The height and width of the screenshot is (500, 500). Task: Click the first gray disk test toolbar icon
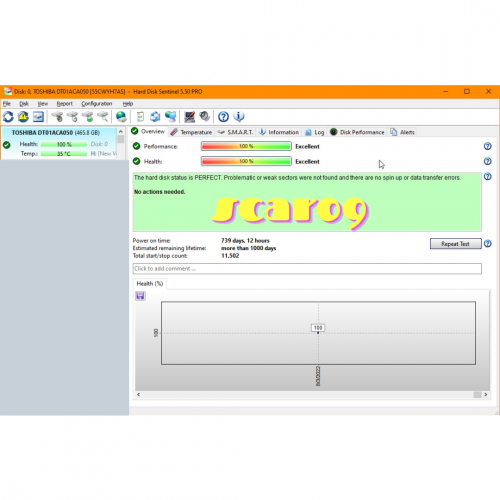[57, 117]
